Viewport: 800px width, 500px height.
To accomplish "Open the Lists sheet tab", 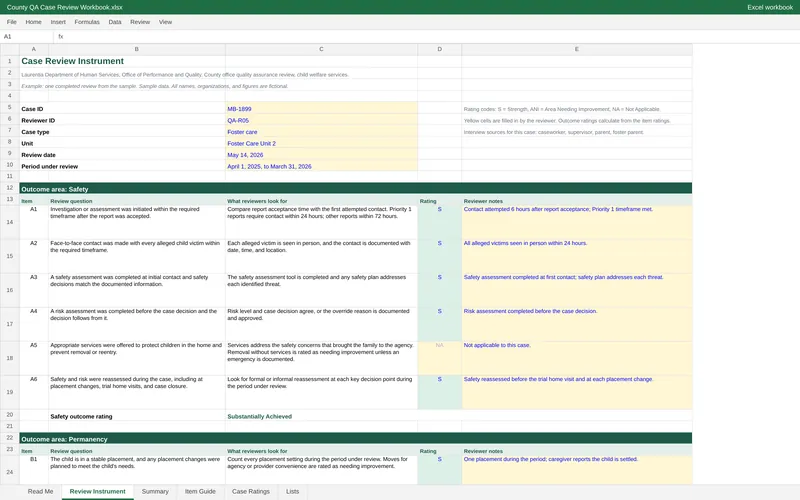I will [292, 491].
